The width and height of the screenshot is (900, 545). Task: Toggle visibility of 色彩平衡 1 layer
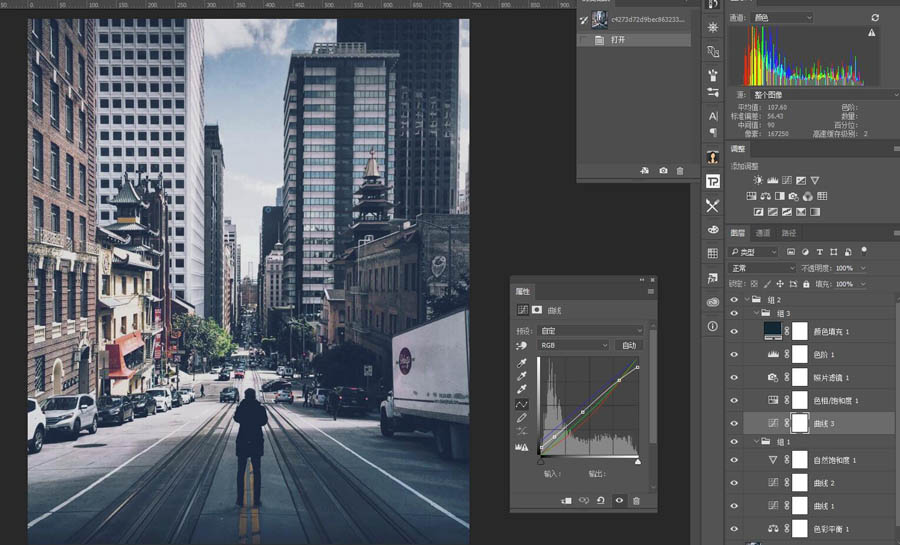click(x=734, y=529)
